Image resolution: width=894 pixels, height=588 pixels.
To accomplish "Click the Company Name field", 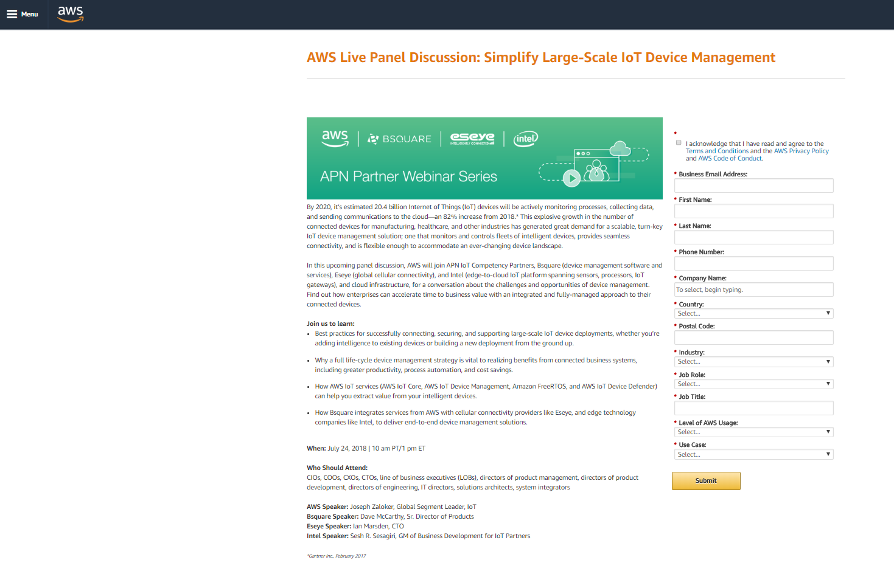I will coord(753,289).
